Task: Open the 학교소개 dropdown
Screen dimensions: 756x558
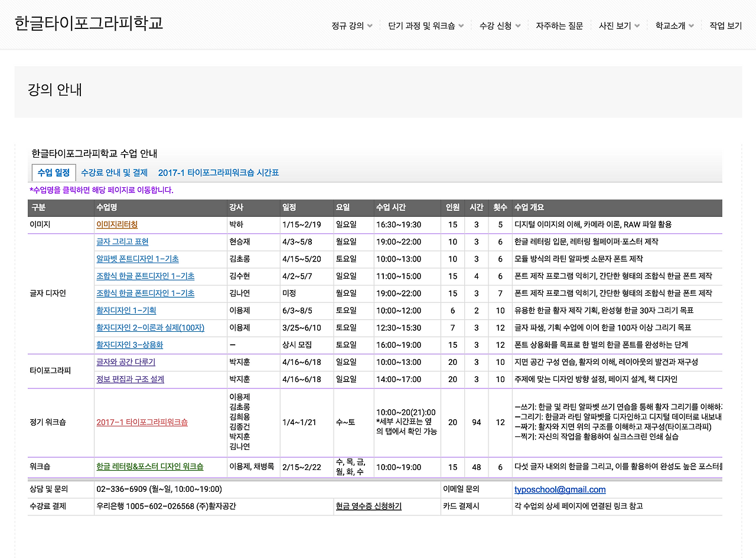Action: [670, 26]
